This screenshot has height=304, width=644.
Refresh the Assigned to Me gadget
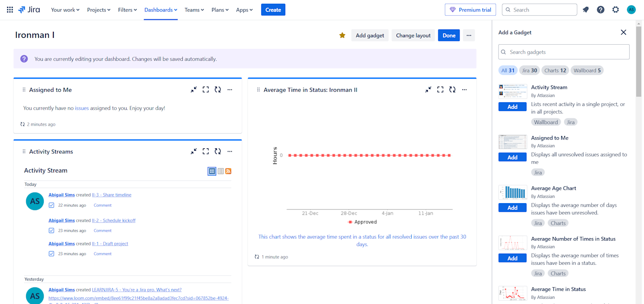coord(218,90)
